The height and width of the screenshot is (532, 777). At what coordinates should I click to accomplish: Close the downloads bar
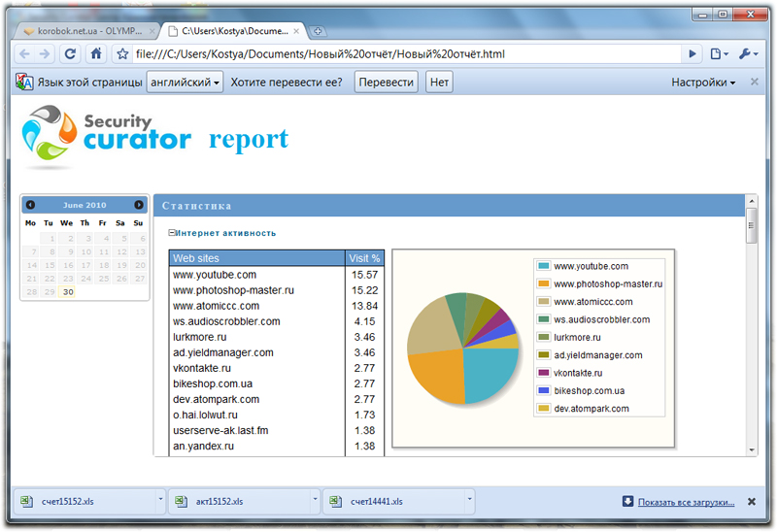tap(751, 502)
